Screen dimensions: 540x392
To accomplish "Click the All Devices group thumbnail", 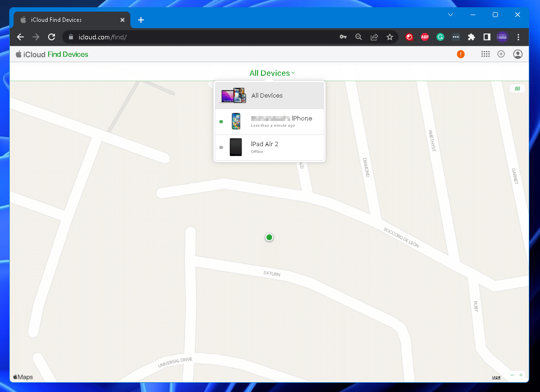I will 233,95.
